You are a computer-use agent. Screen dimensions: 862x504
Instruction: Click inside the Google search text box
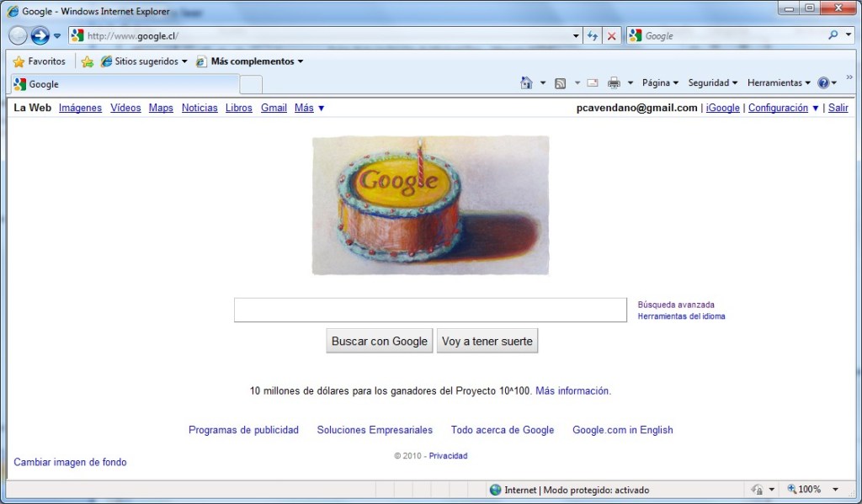click(430, 310)
